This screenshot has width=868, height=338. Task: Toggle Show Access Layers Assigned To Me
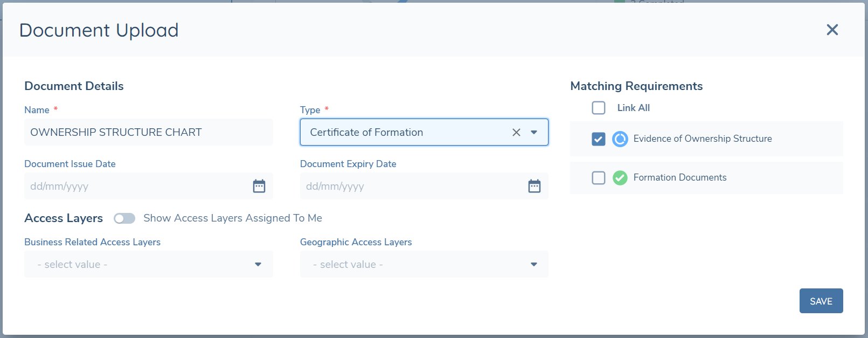coord(124,218)
